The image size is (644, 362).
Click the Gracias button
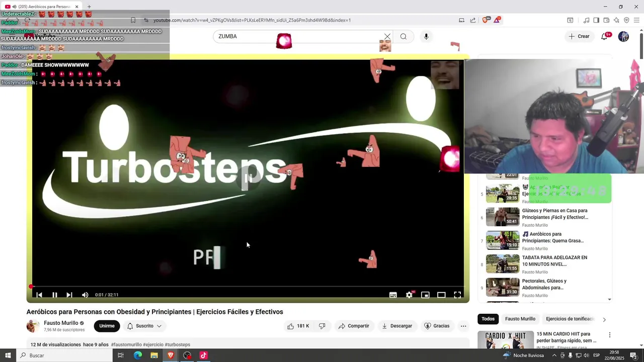click(437, 326)
